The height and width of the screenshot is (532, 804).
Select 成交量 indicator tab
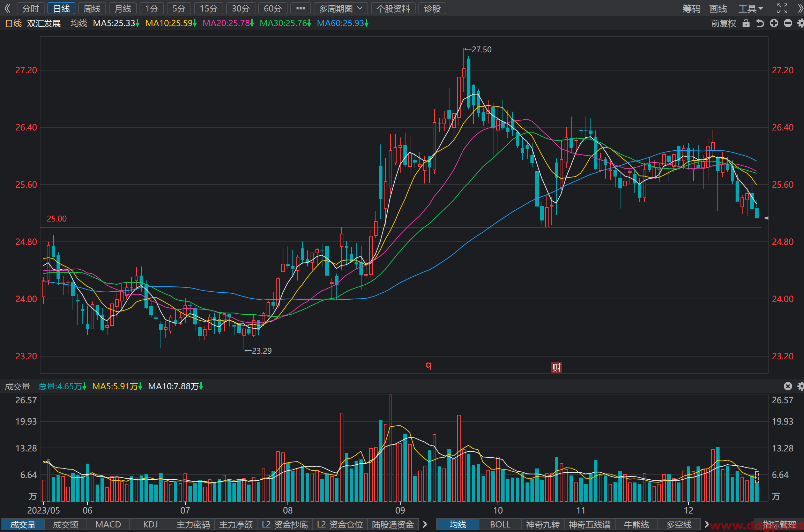(x=23, y=525)
